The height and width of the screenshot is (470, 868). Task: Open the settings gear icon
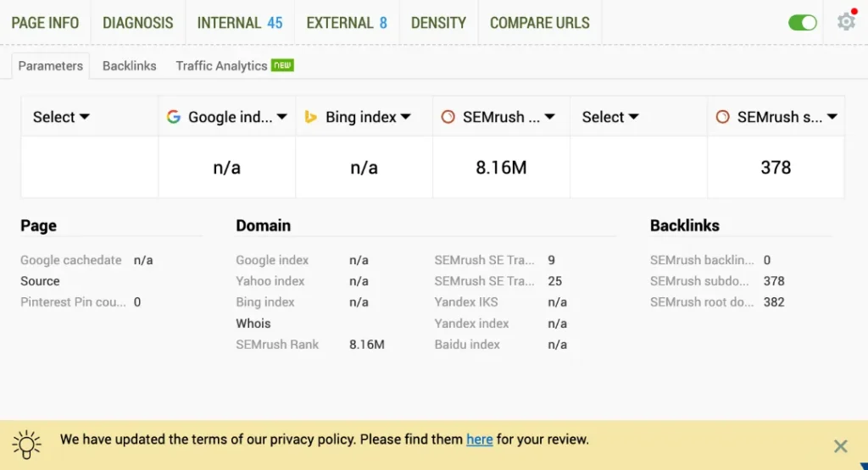[x=847, y=22]
